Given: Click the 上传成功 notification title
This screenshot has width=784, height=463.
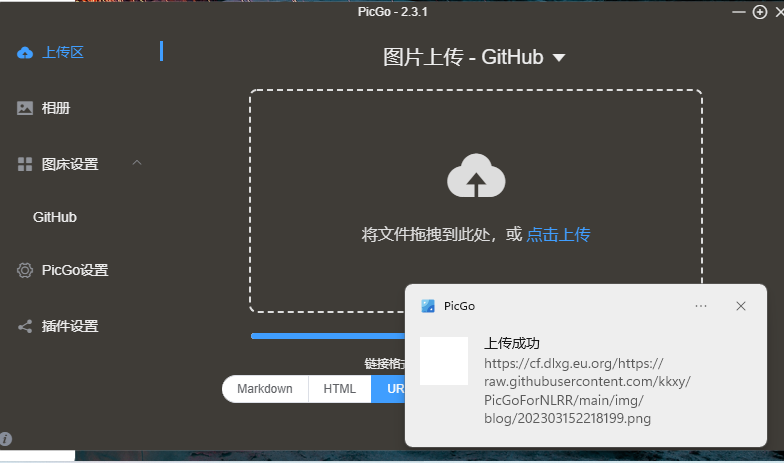Looking at the screenshot, I should pos(512,344).
